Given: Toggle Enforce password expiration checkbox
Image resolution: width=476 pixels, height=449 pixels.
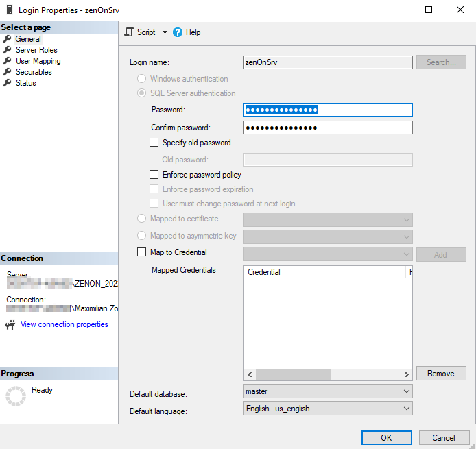Looking at the screenshot, I should (154, 189).
